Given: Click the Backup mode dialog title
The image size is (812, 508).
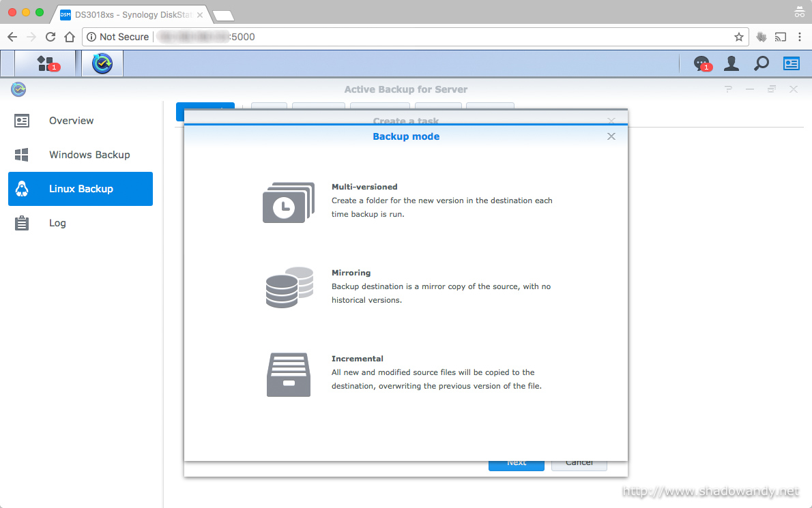Looking at the screenshot, I should (406, 136).
